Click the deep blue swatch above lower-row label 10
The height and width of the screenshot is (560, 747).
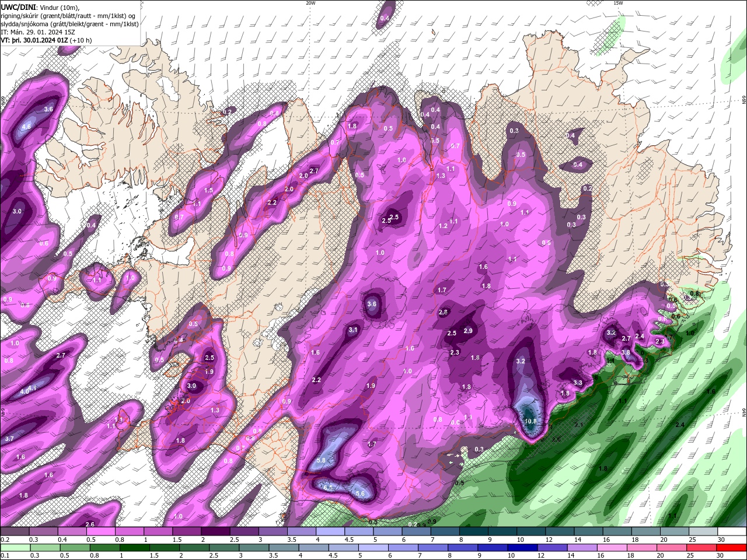[521, 548]
